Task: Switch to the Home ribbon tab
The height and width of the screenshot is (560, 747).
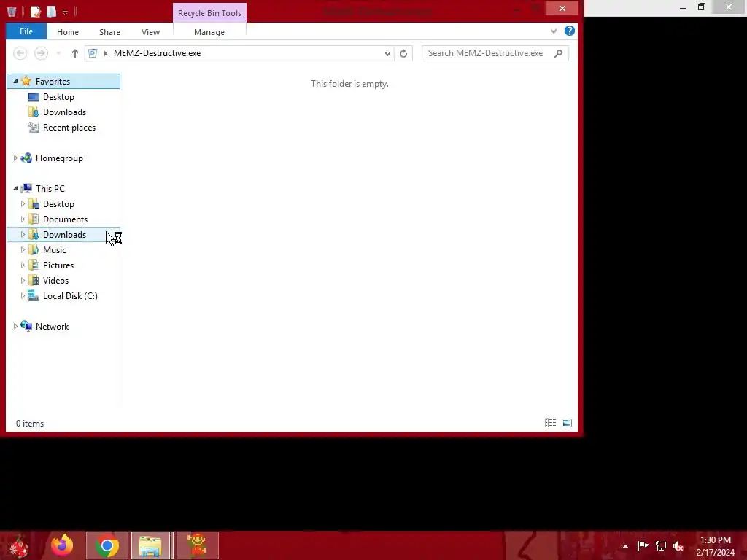Action: (68, 32)
